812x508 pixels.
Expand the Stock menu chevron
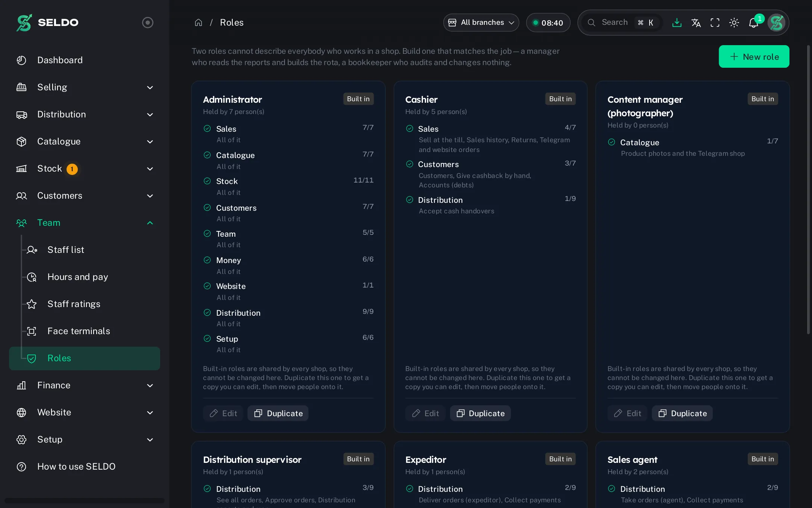coord(150,169)
